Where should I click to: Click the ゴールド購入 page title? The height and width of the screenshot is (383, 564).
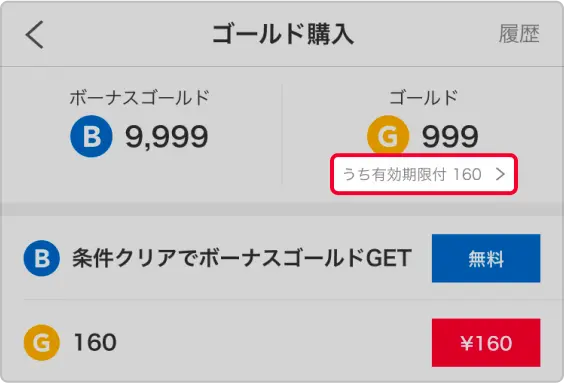pos(283,35)
